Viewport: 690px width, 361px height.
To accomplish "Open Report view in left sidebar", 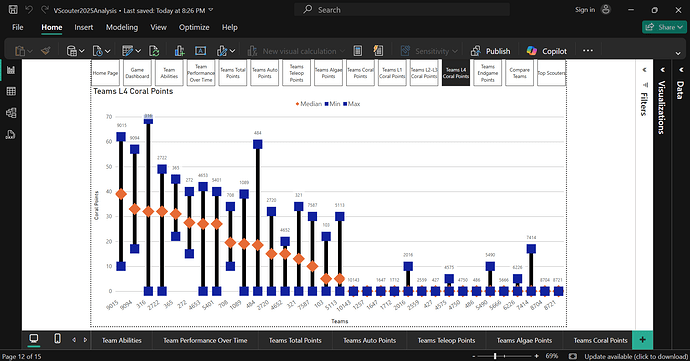I will 11,70.
